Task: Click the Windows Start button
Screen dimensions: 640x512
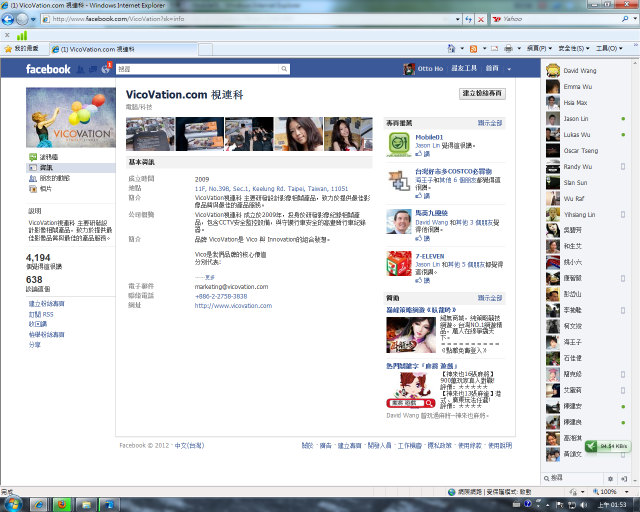Action: (12, 505)
